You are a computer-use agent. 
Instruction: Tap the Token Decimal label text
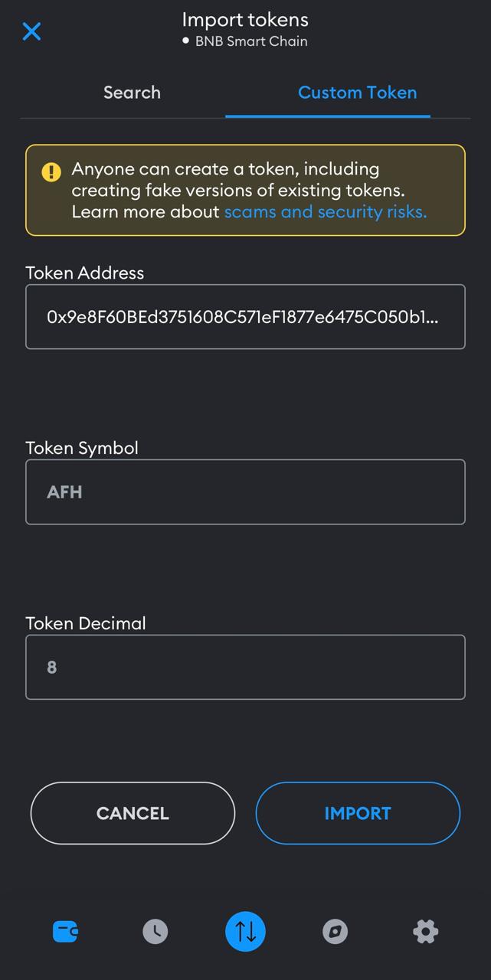coord(86,623)
